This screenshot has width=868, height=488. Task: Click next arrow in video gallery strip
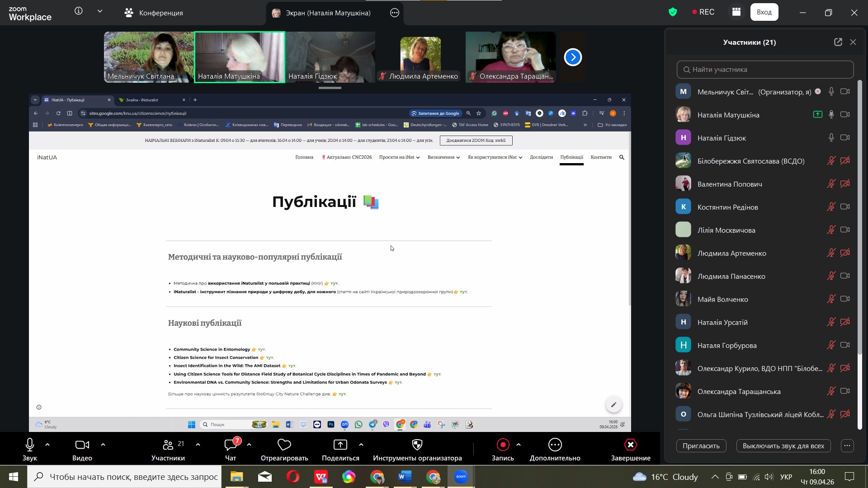point(573,57)
